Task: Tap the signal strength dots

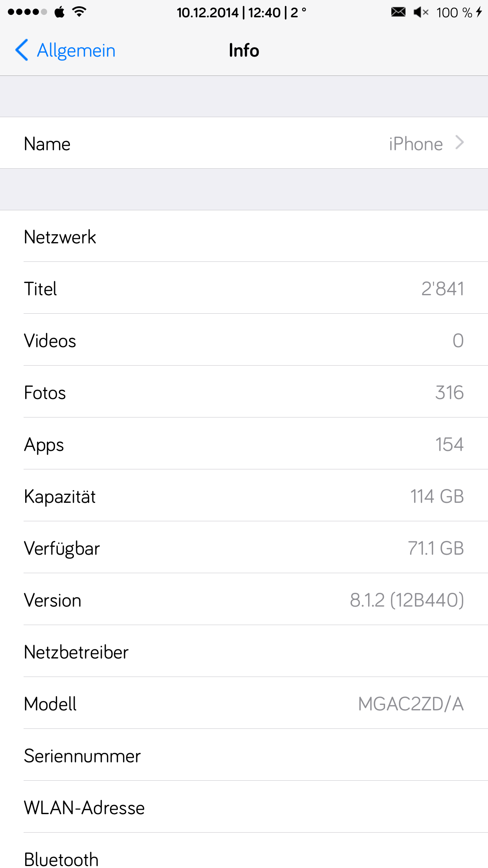Action: tap(27, 12)
